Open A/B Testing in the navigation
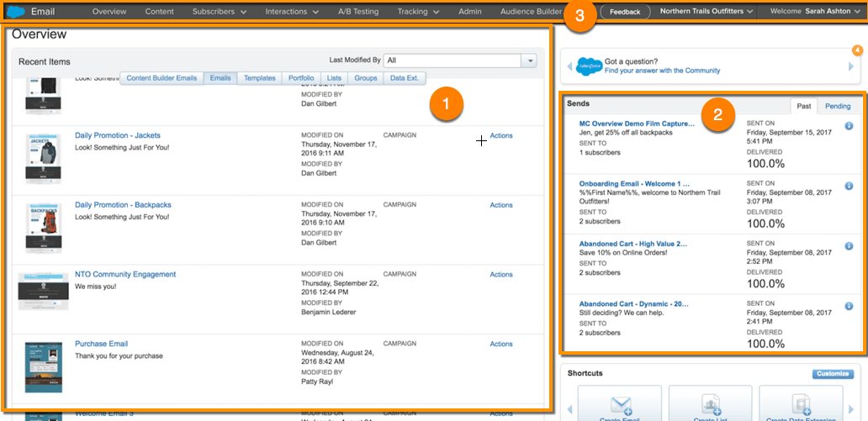This screenshot has width=868, height=421. (x=358, y=11)
